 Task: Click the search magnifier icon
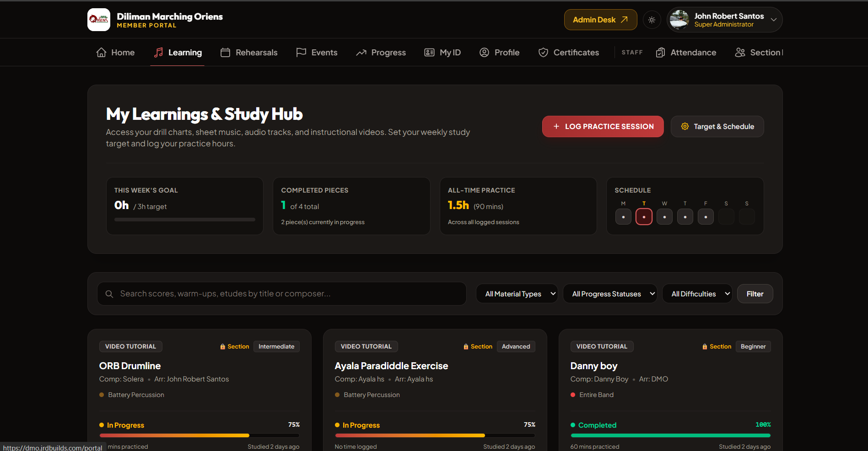109,294
